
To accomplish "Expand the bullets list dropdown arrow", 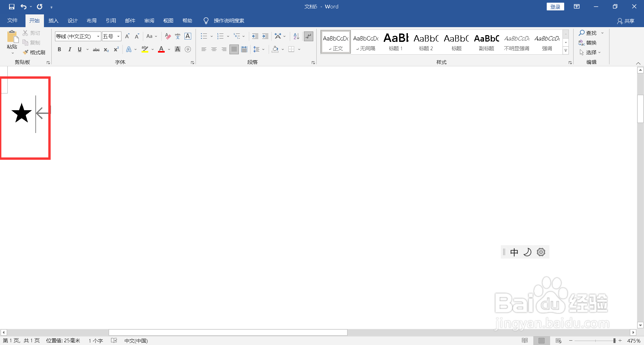I will [212, 36].
